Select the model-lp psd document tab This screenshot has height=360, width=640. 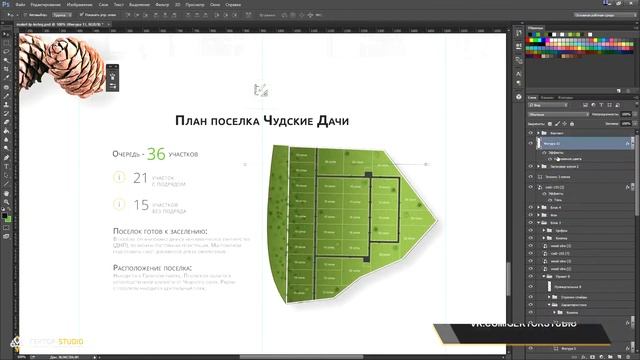pos(63,24)
